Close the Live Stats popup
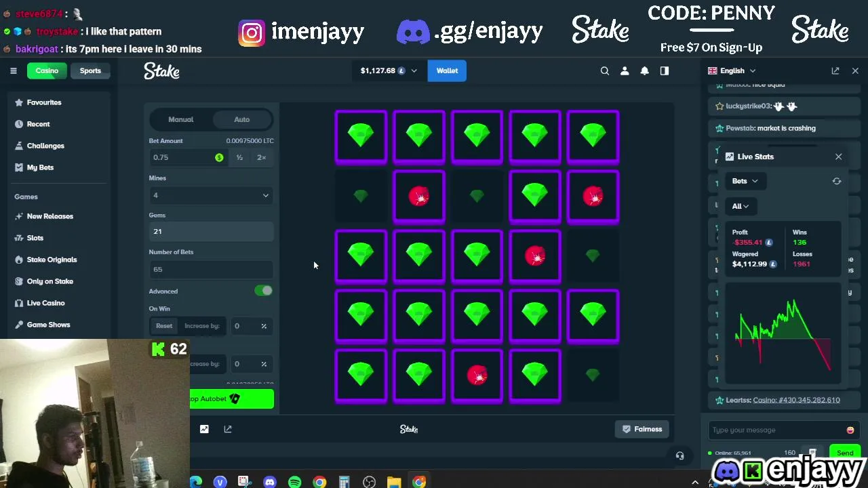 coord(838,157)
